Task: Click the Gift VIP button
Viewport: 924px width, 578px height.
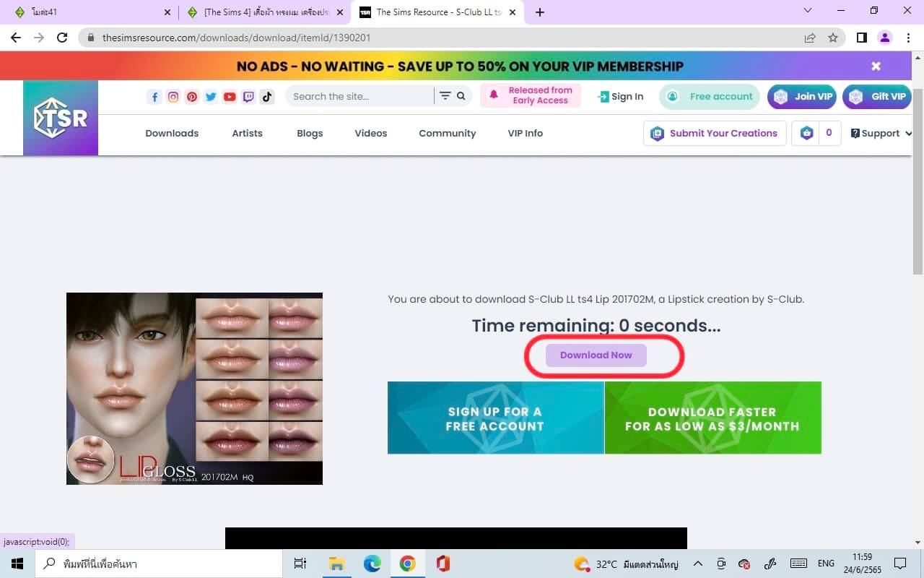Action: [877, 96]
